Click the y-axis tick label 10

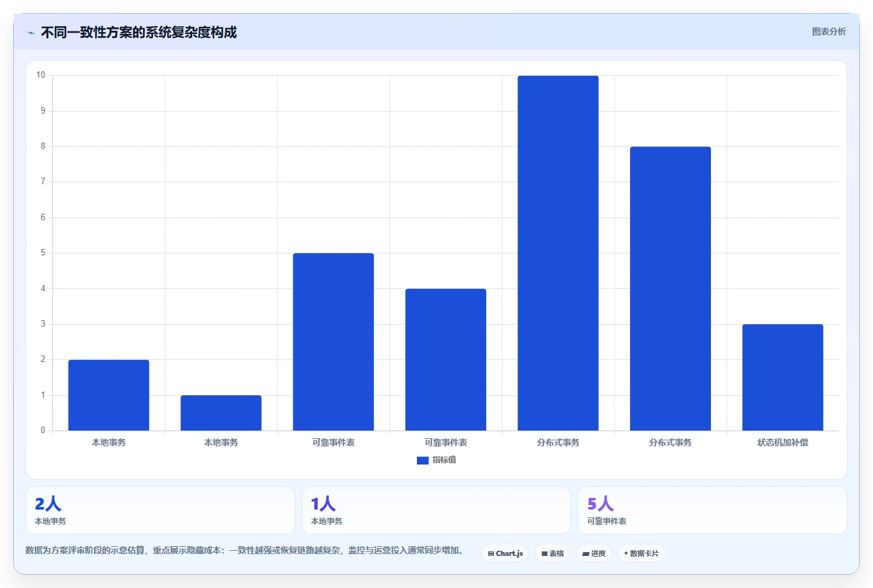pyautogui.click(x=41, y=75)
